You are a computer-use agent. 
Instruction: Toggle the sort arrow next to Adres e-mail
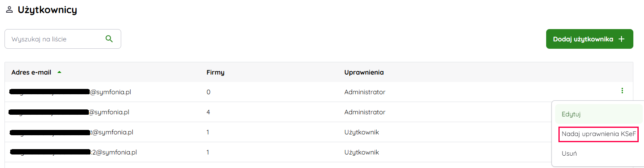point(59,72)
